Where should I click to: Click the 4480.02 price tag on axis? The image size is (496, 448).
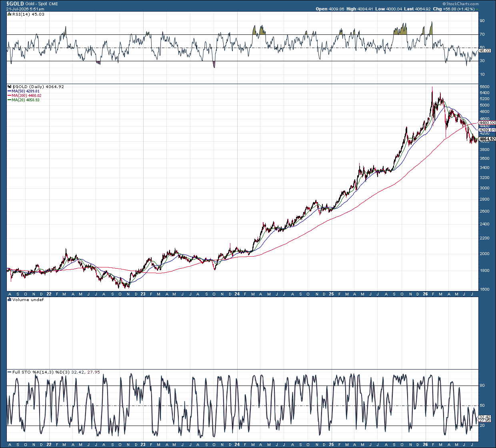click(x=487, y=123)
